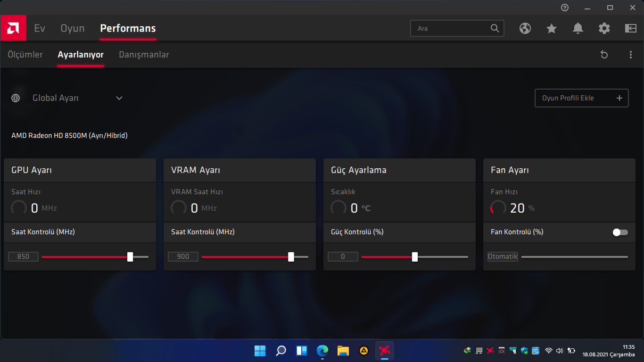Open the three-dot more options menu
This screenshot has height=362, width=644.
(x=631, y=55)
